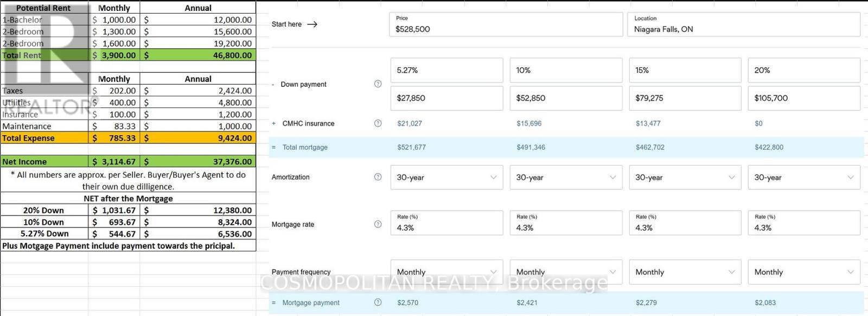The width and height of the screenshot is (868, 316).
Task: Click the Amortization question mark icon
Action: pos(378,177)
